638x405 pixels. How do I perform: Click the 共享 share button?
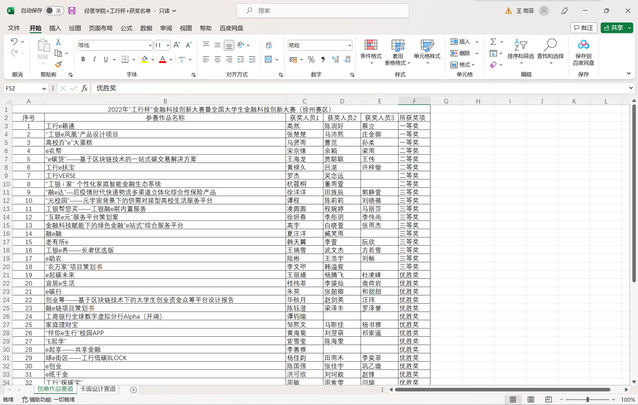[614, 28]
